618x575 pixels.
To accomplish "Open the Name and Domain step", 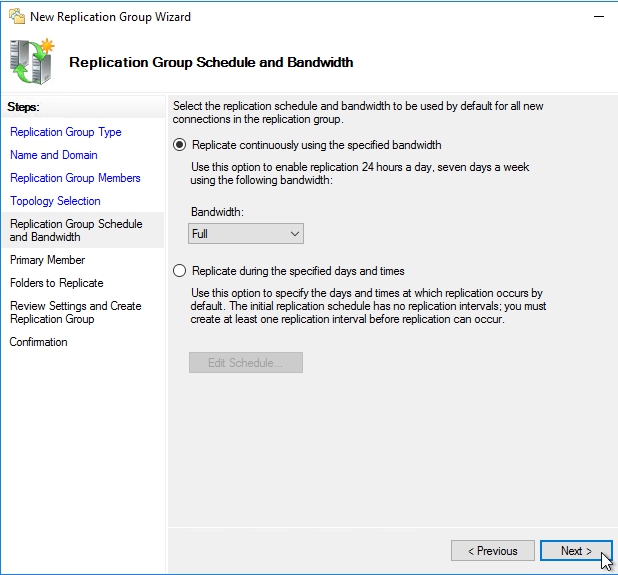I will pos(54,155).
